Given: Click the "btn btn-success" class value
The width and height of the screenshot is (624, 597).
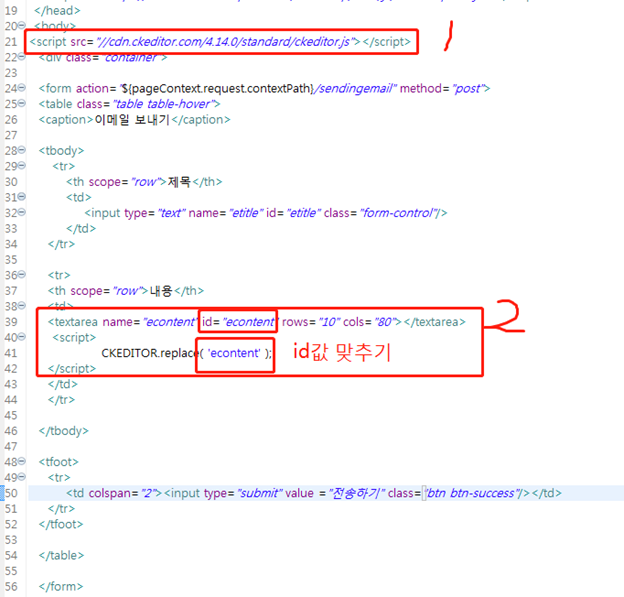Looking at the screenshot, I should [472, 494].
